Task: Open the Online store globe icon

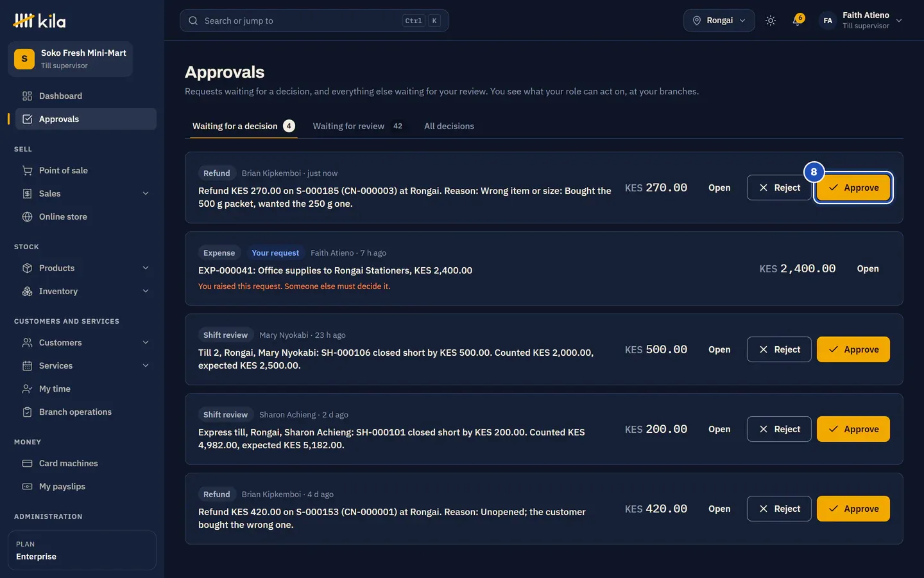Action: pos(27,216)
